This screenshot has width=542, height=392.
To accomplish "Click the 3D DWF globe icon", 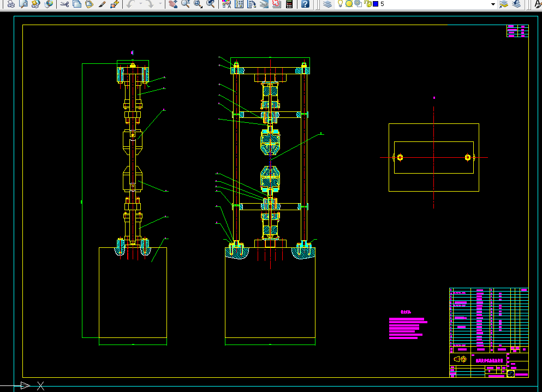I will coord(49,4).
